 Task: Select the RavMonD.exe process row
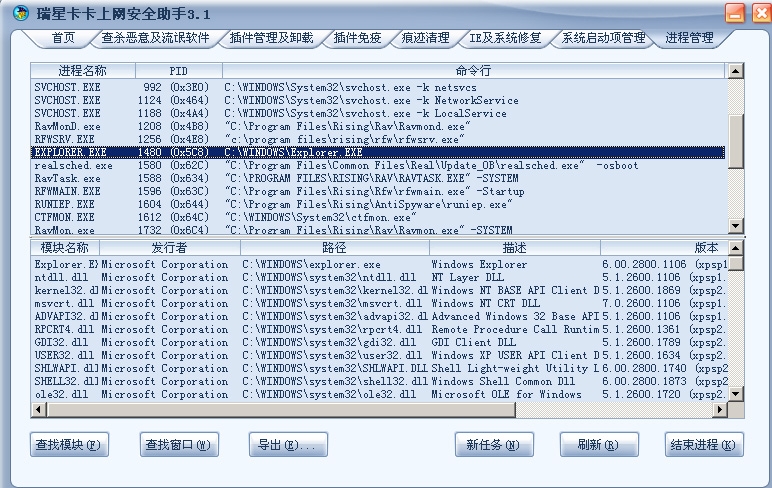pyautogui.click(x=378, y=127)
